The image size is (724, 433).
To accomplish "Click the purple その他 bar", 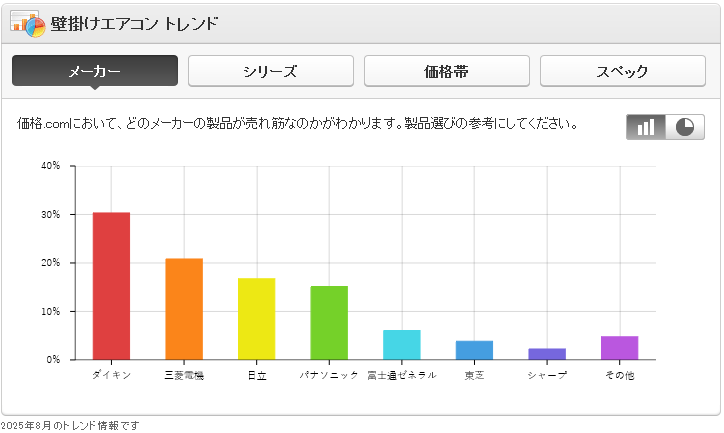I will (x=619, y=348).
